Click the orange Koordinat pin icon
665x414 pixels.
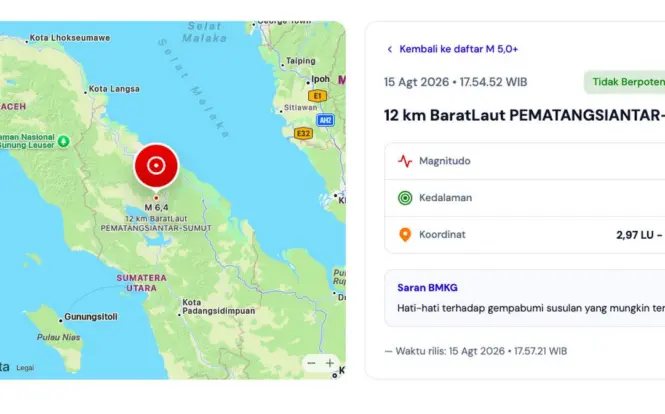tap(405, 235)
